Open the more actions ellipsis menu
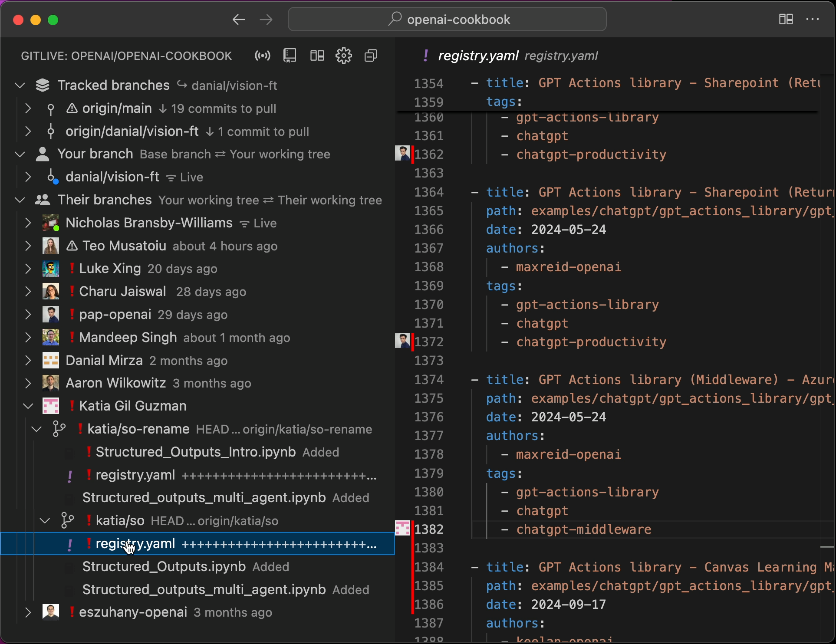 (x=812, y=19)
